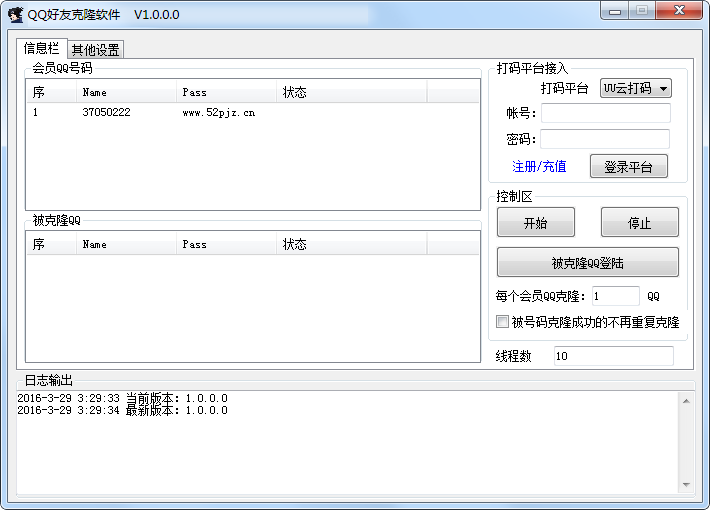Focus the 密码 password field
Viewport: 710px width, 510px height.
[x=605, y=139]
